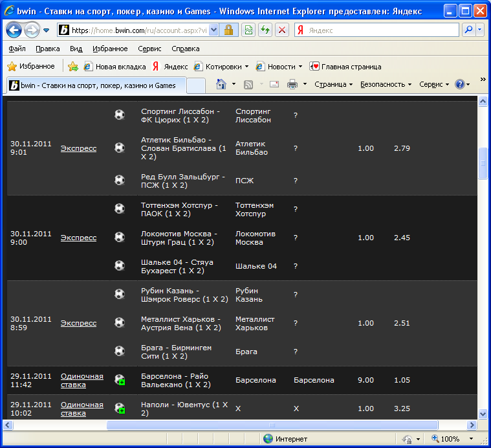Click Add to favorites bar star icon
The width and height of the screenshot is (491, 448).
tap(73, 67)
